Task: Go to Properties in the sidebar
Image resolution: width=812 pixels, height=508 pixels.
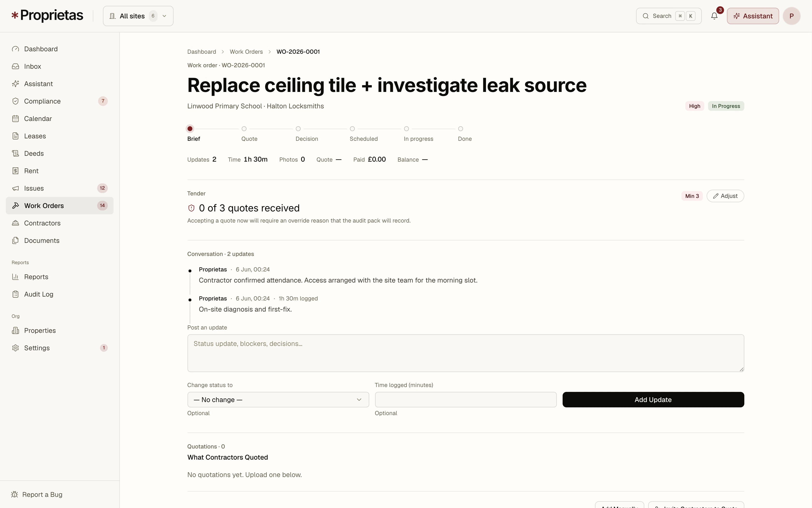Action: (60, 331)
